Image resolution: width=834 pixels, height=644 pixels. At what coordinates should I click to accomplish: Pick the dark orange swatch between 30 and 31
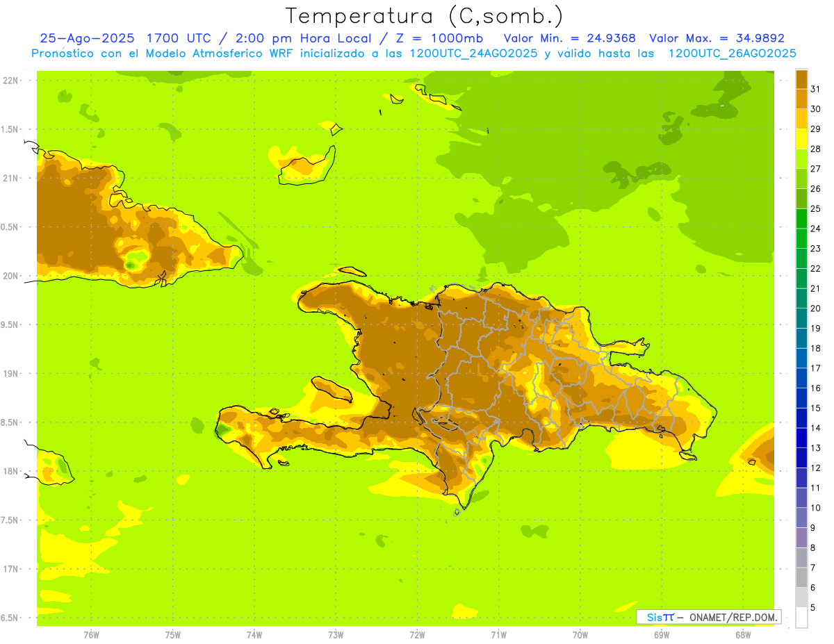click(x=801, y=99)
